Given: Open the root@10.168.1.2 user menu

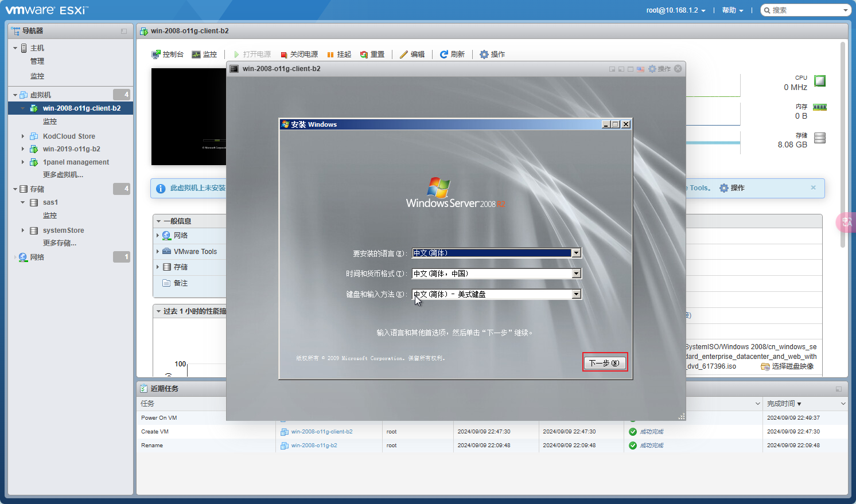Looking at the screenshot, I should (x=676, y=10).
